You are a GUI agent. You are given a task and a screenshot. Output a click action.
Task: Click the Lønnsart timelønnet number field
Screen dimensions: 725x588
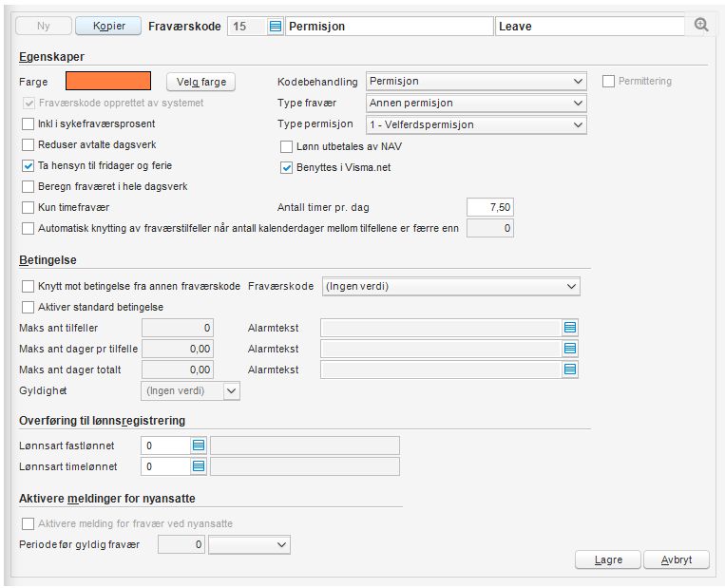coord(166,466)
